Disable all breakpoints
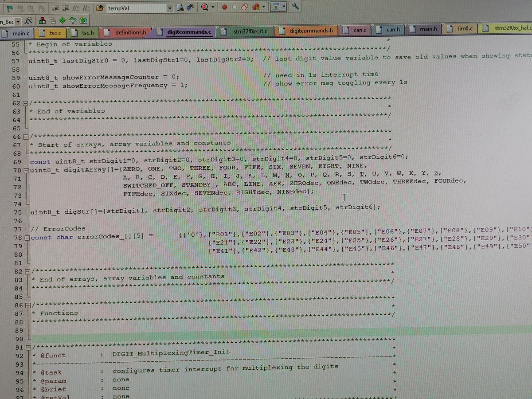 244,8
